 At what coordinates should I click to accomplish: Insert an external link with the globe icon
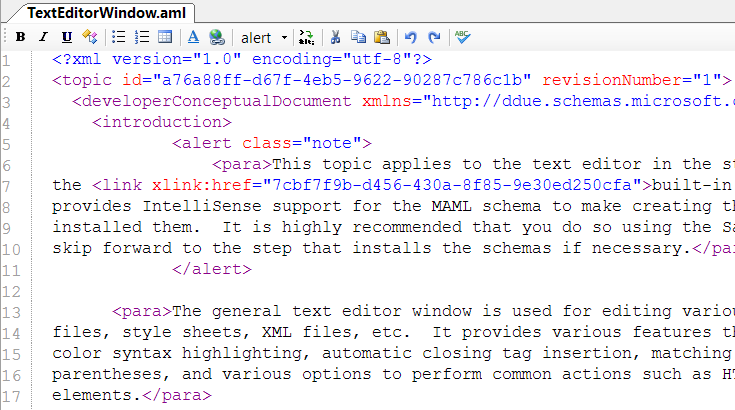(x=217, y=37)
